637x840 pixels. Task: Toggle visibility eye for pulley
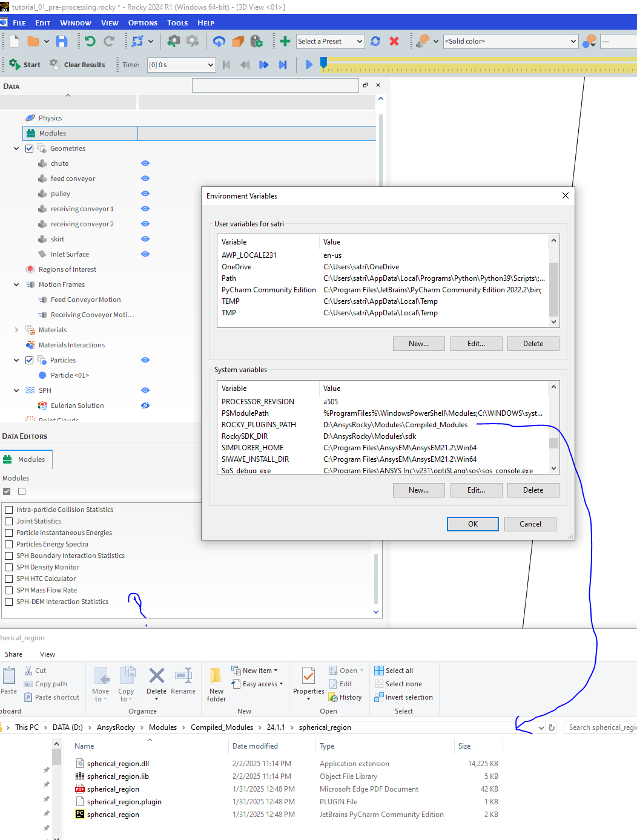145,194
